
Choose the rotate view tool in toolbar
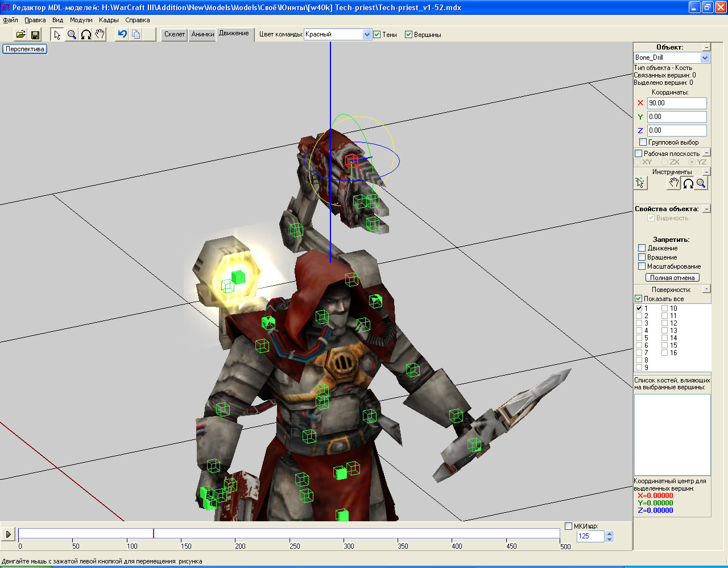86,35
